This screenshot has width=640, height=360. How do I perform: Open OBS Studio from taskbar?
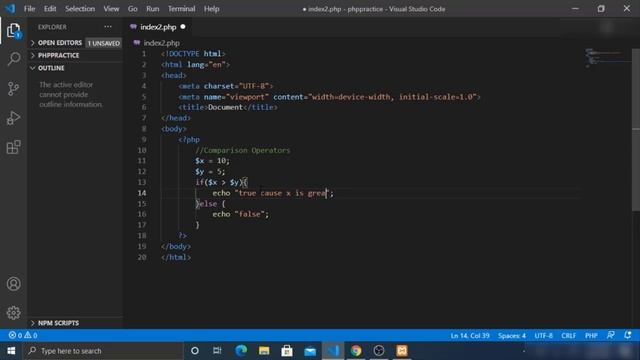click(x=379, y=351)
